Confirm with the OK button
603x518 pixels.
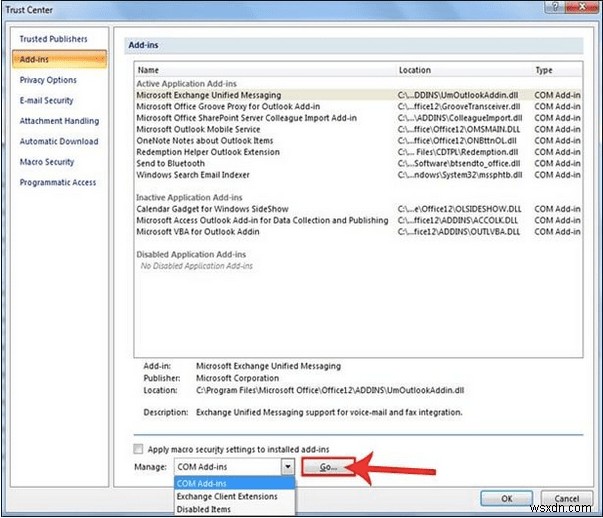[x=506, y=499]
